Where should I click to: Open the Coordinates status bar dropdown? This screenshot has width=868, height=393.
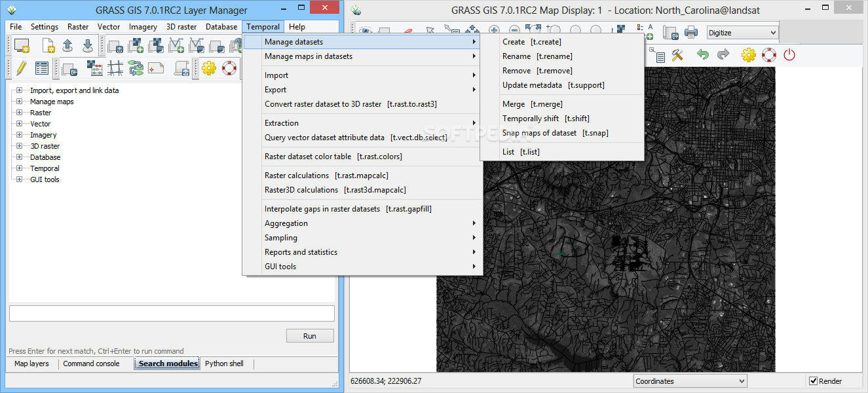690,381
